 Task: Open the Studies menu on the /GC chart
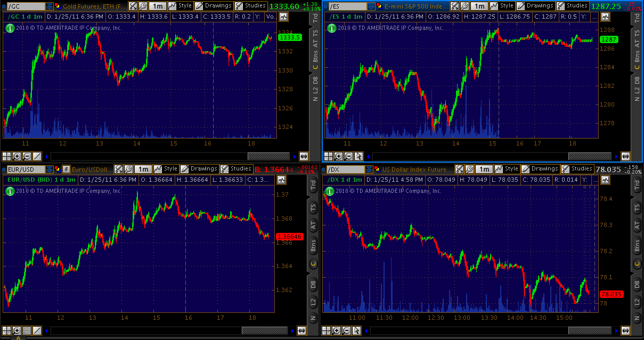point(250,6)
